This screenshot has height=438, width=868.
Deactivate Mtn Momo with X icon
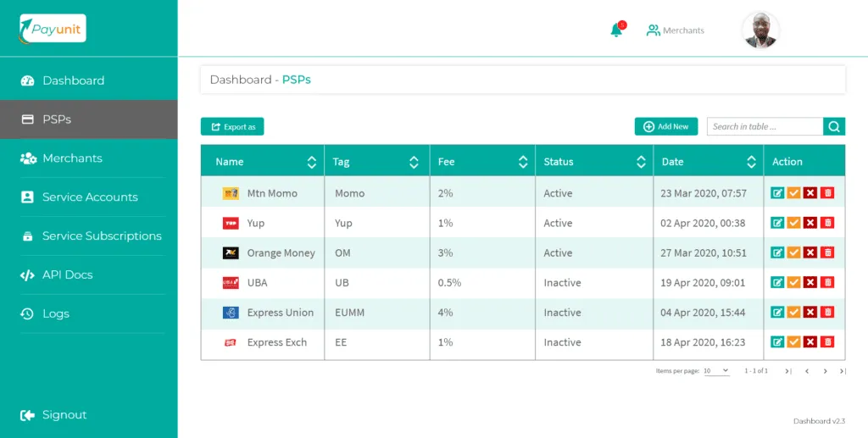[810, 193]
